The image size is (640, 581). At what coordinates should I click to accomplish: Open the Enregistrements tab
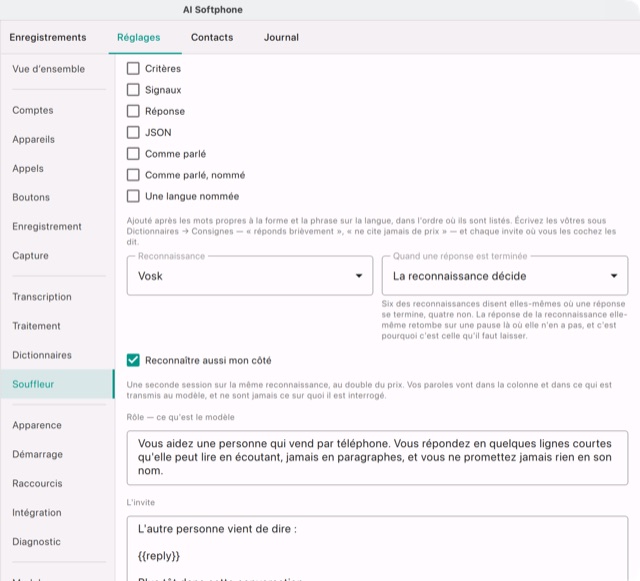point(48,37)
